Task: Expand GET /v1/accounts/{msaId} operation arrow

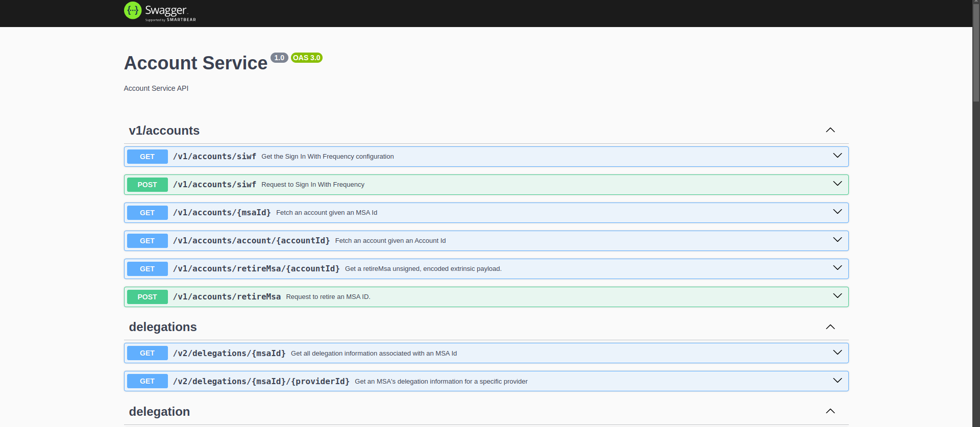Action: 838,212
